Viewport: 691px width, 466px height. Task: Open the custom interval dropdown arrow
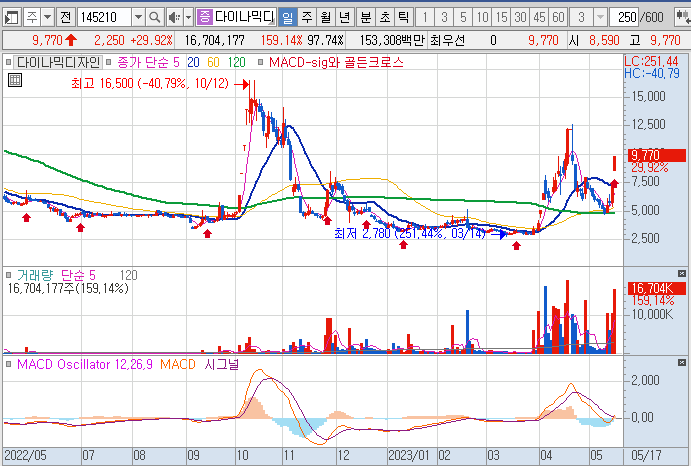600,18
